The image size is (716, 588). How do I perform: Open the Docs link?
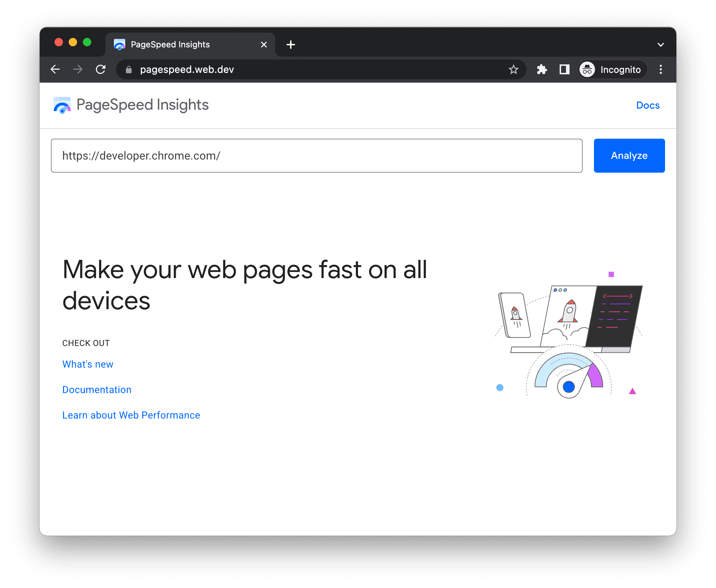click(648, 105)
